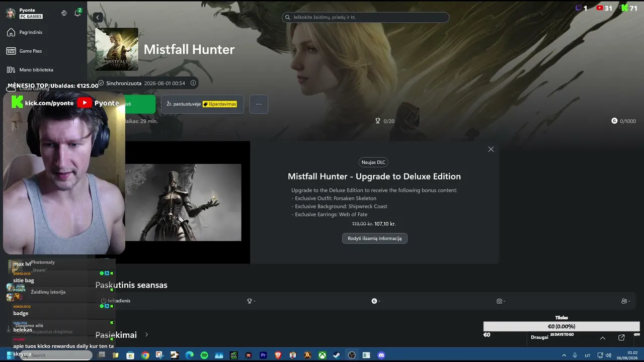
Task: Open Microsoft Edge from the taskbar
Action: (189, 355)
